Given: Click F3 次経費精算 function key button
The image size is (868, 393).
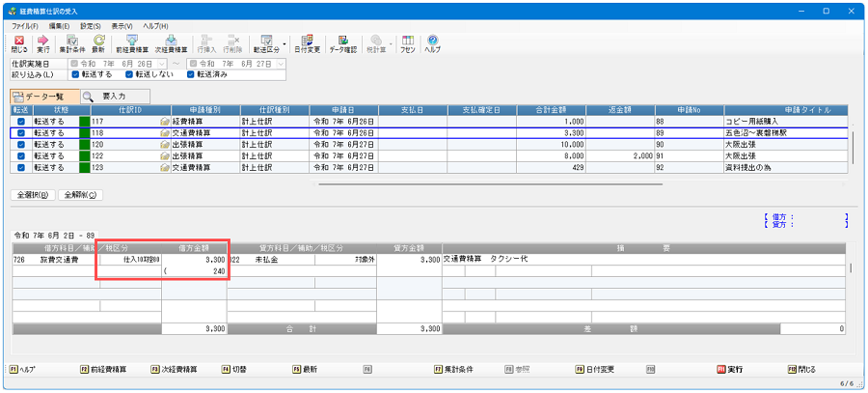Looking at the screenshot, I should tap(174, 369).
